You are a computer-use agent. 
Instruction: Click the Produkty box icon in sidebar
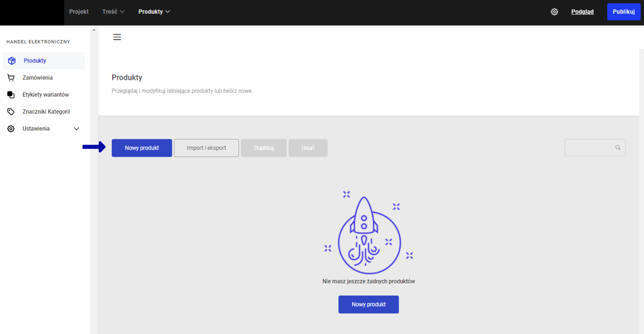tap(12, 61)
